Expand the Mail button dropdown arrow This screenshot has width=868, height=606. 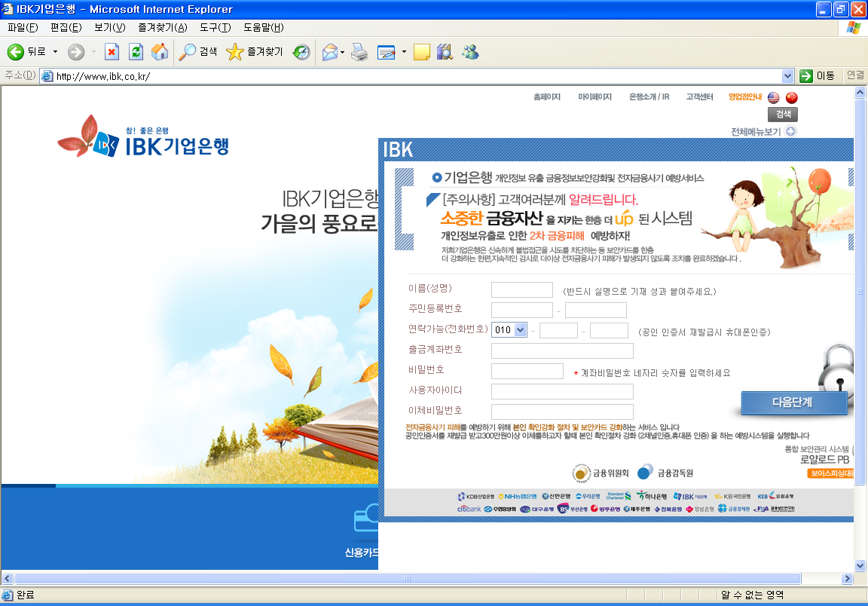(x=343, y=52)
